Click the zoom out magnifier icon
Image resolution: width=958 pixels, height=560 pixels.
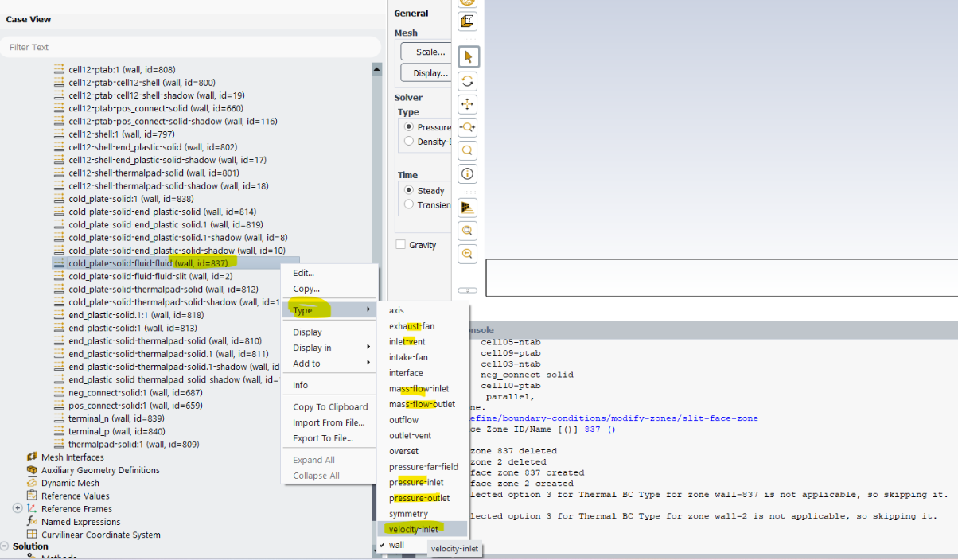[x=468, y=254]
